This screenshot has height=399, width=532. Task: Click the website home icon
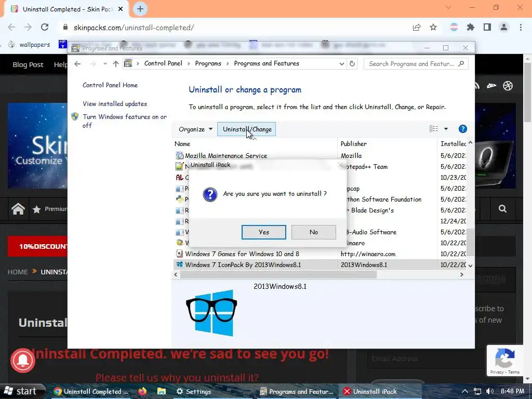point(18,209)
